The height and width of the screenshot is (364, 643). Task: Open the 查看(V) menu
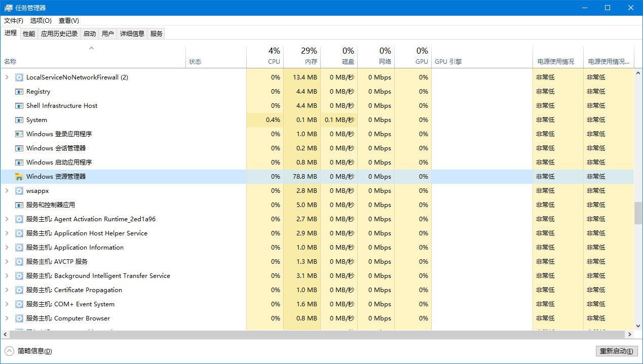pyautogui.click(x=69, y=21)
